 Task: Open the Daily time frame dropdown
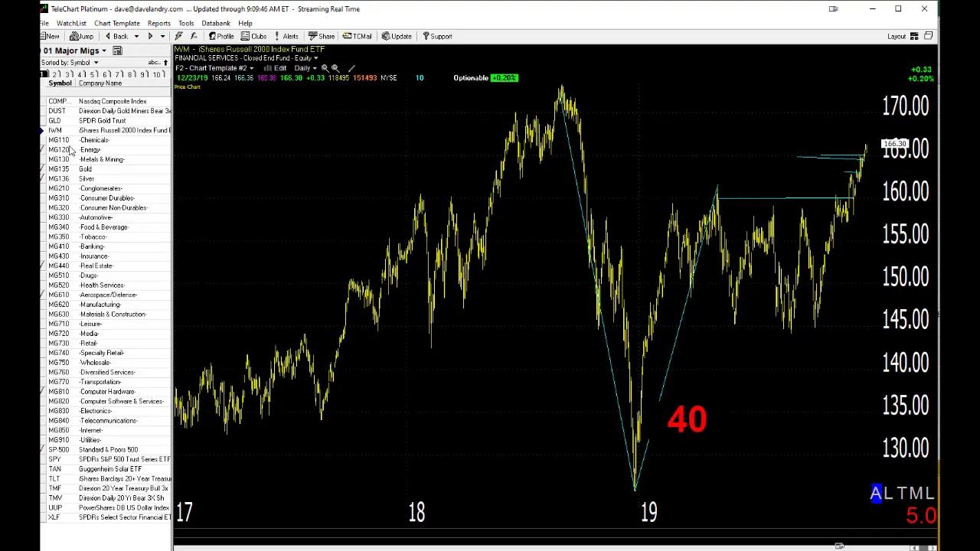tap(315, 68)
